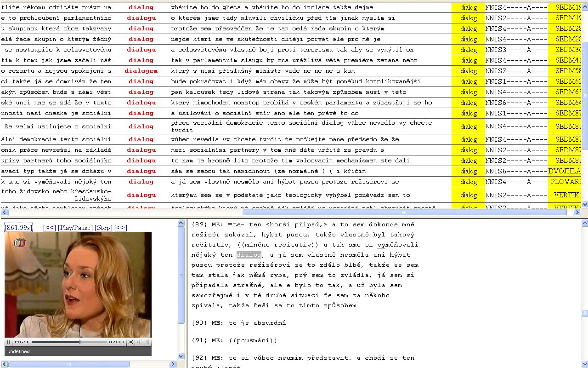Screen dimensions: 588x368
Task: Click the NNIS7-----A---- tag cell
Action: 516,71
